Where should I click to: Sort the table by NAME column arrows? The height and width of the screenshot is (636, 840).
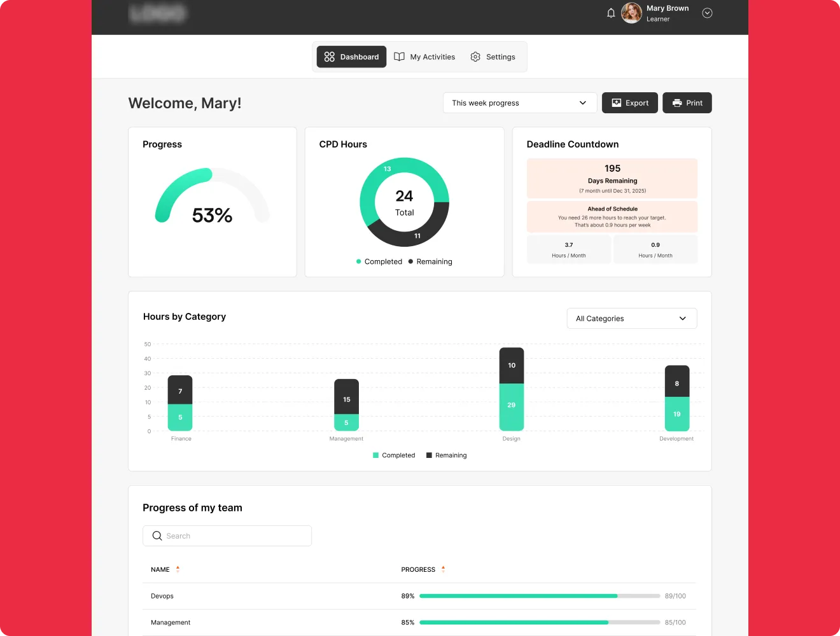(178, 569)
